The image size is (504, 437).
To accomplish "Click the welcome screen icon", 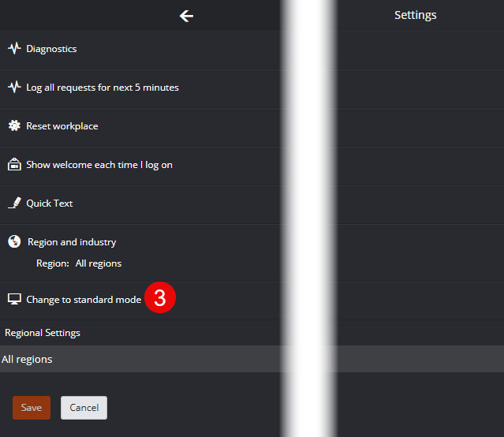I will (14, 164).
